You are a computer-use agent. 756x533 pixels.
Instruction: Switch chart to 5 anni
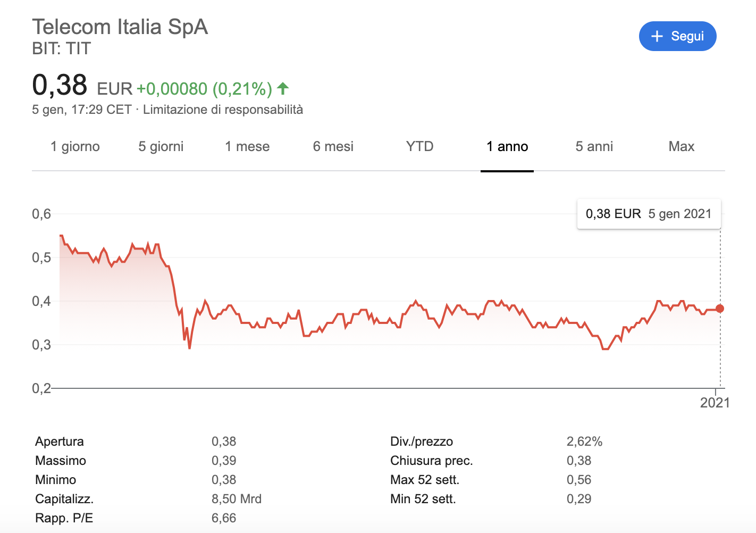pyautogui.click(x=594, y=146)
